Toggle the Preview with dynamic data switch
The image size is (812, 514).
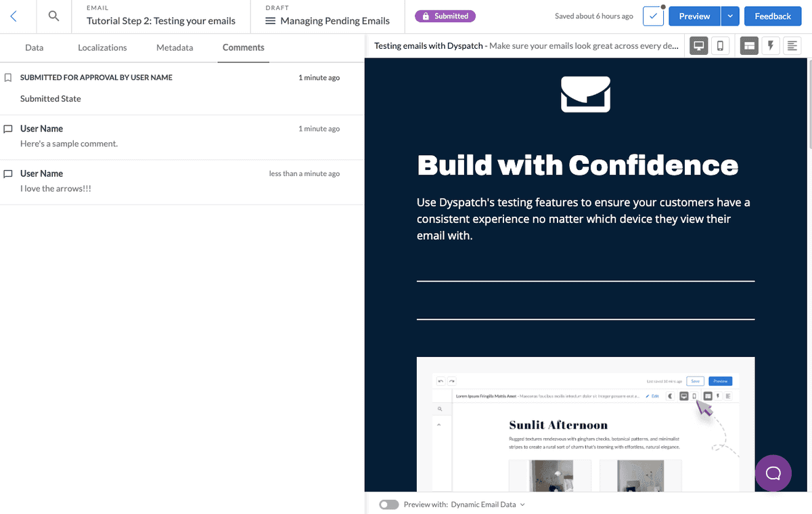pyautogui.click(x=389, y=505)
